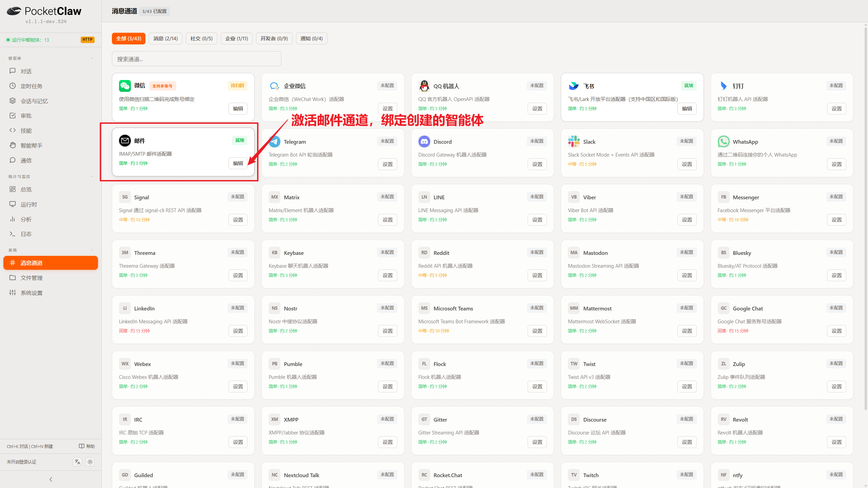This screenshot has height=488, width=868.
Task: Collapse the 统计与监控 sidebar section
Action: [x=92, y=177]
